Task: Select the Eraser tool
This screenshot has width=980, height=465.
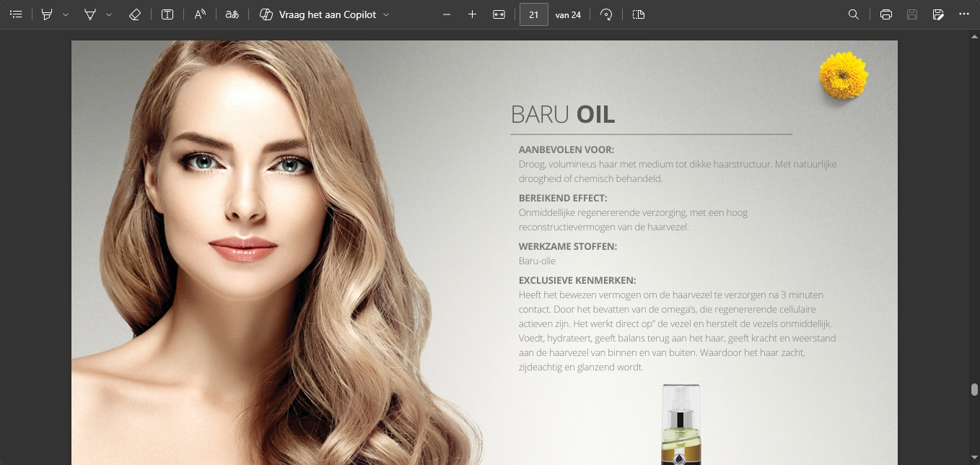Action: (x=134, y=14)
